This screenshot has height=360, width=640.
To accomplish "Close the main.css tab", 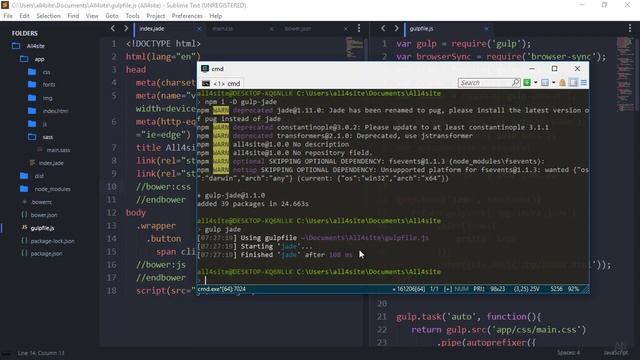I will 271,29.
